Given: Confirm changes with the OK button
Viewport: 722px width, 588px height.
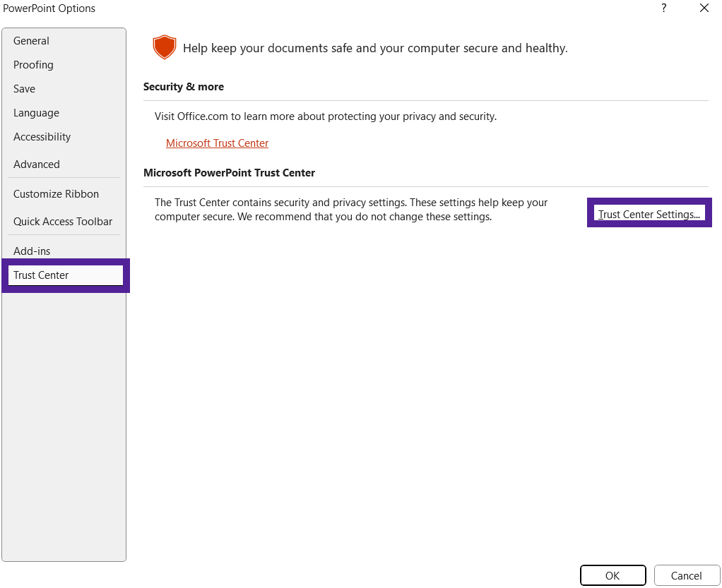Looking at the screenshot, I should pos(612,576).
